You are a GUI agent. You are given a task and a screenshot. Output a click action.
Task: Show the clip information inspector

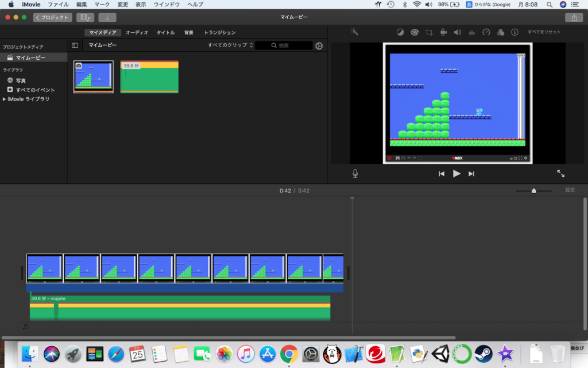(x=514, y=32)
